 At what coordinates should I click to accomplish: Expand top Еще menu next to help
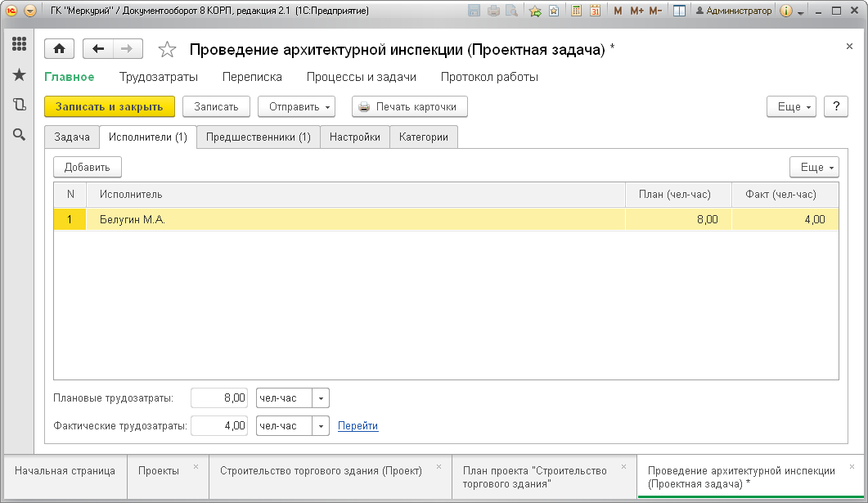click(791, 107)
